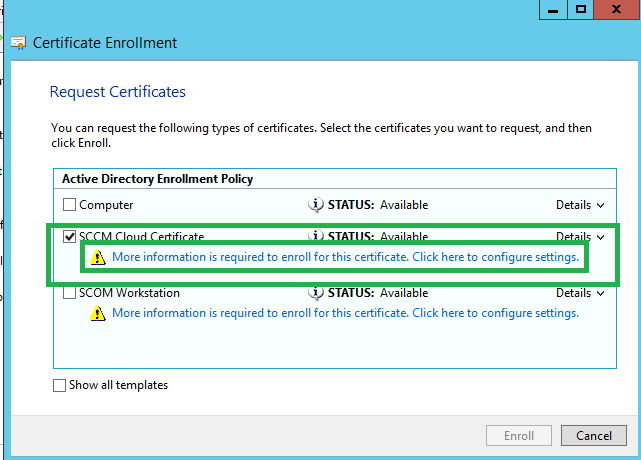Enable Show all templates checkbox

pyautogui.click(x=59, y=385)
